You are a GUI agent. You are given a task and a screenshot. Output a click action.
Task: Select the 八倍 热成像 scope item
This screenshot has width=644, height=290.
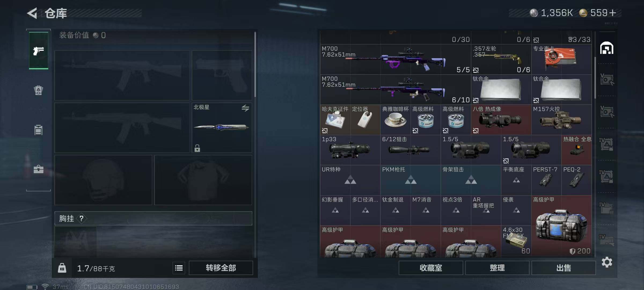pyautogui.click(x=501, y=120)
